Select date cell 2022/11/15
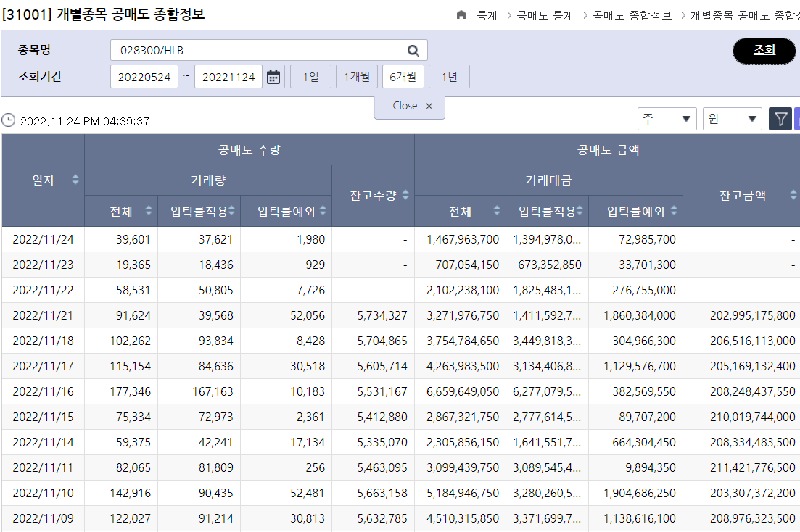Screen dimensions: 800x532 [x=43, y=417]
